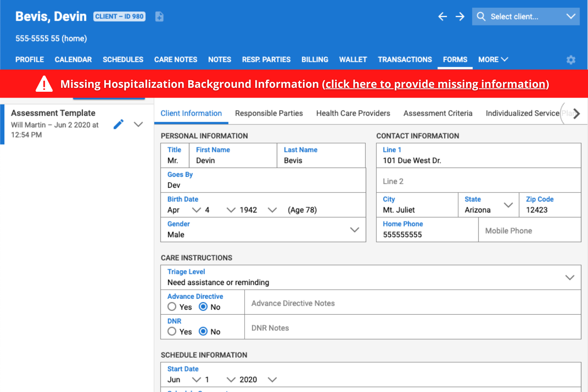Keep No selected for Advance Directive
Image resolution: width=588 pixels, height=392 pixels.
point(203,307)
